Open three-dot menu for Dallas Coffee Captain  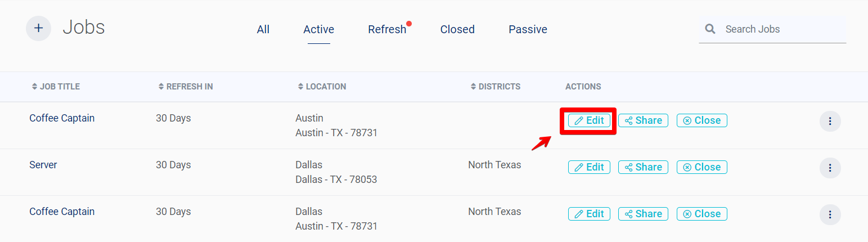[830, 214]
